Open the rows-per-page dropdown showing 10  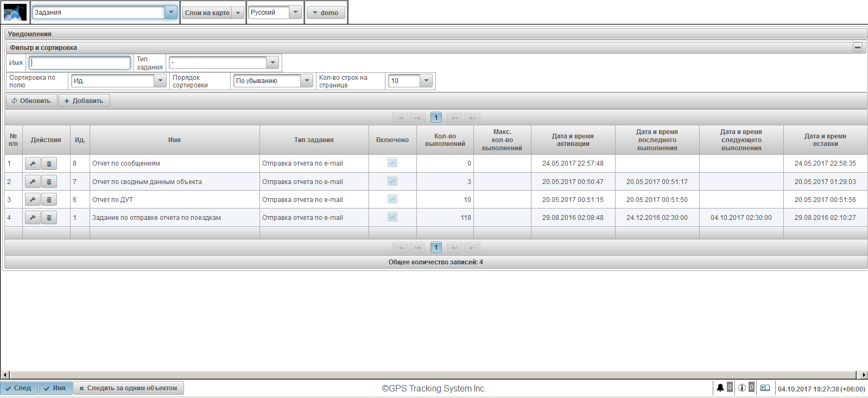click(426, 81)
